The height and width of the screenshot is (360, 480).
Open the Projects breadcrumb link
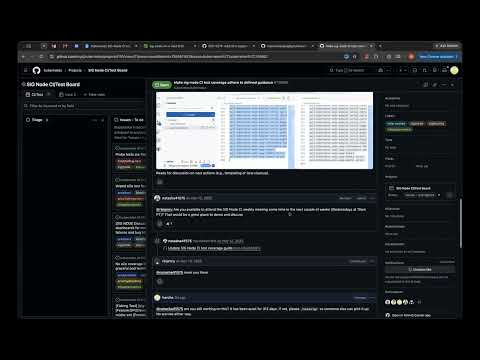point(75,70)
